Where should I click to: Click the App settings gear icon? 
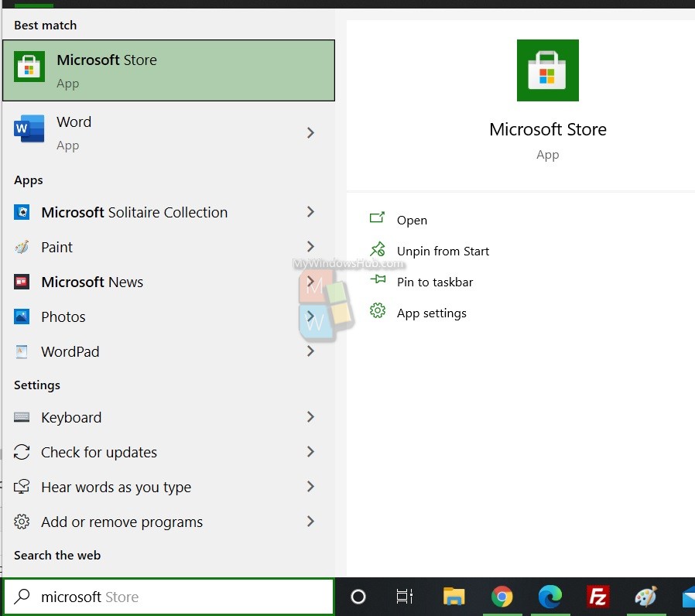pyautogui.click(x=378, y=310)
